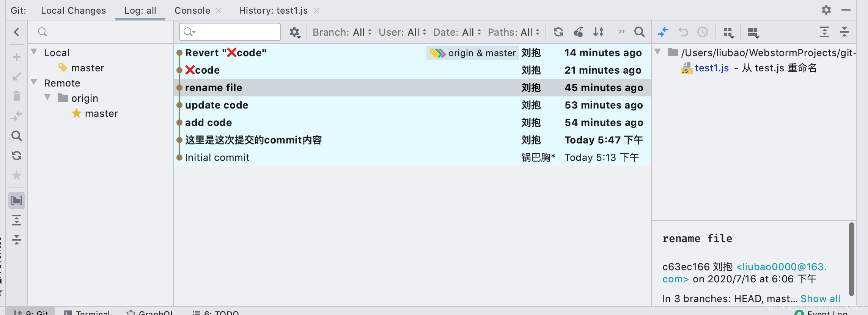Collapse the project path in changed files
This screenshot has width=868, height=315.
pyautogui.click(x=658, y=52)
